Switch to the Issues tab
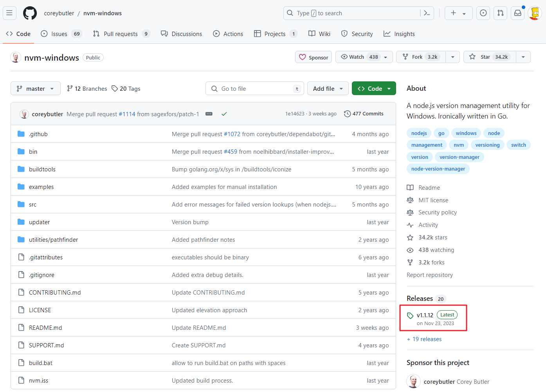 click(61, 34)
